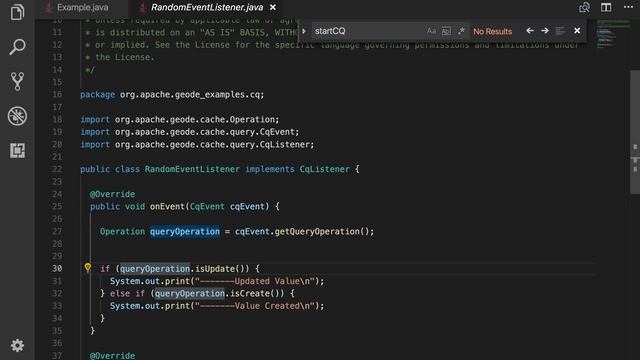640x360 pixels.
Task: Click the package declaration line text
Action: pyautogui.click(x=172, y=95)
